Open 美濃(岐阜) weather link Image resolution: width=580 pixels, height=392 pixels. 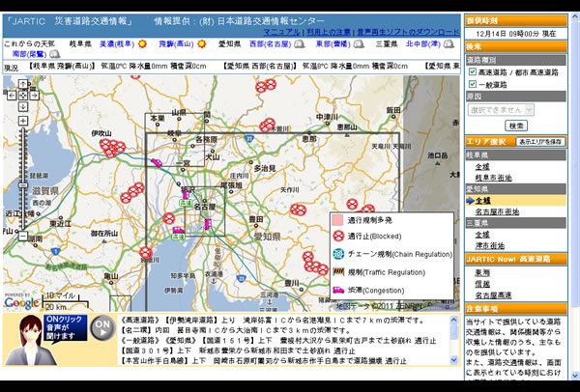(117, 44)
